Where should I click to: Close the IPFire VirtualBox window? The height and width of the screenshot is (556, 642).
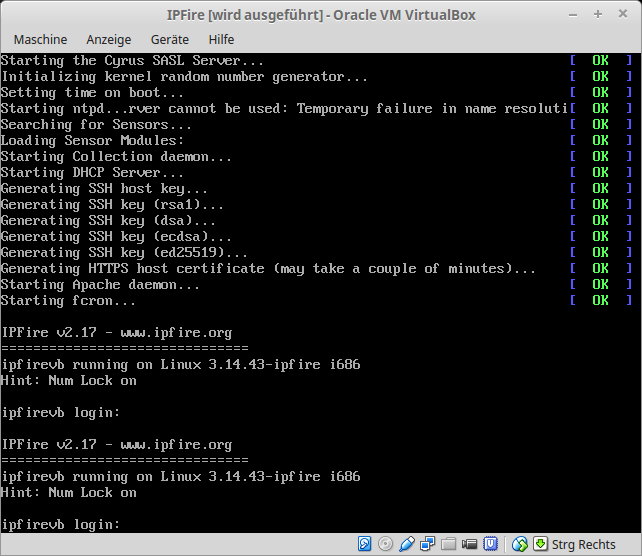623,14
